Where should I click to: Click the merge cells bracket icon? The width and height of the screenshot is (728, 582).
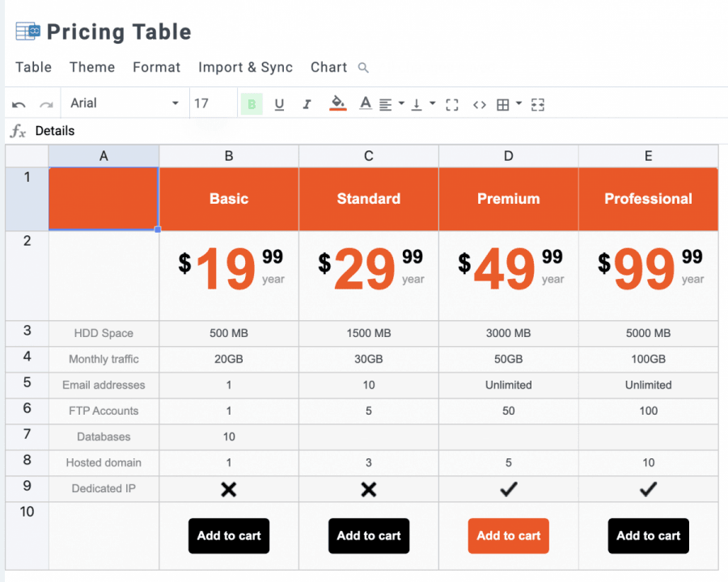[452, 104]
